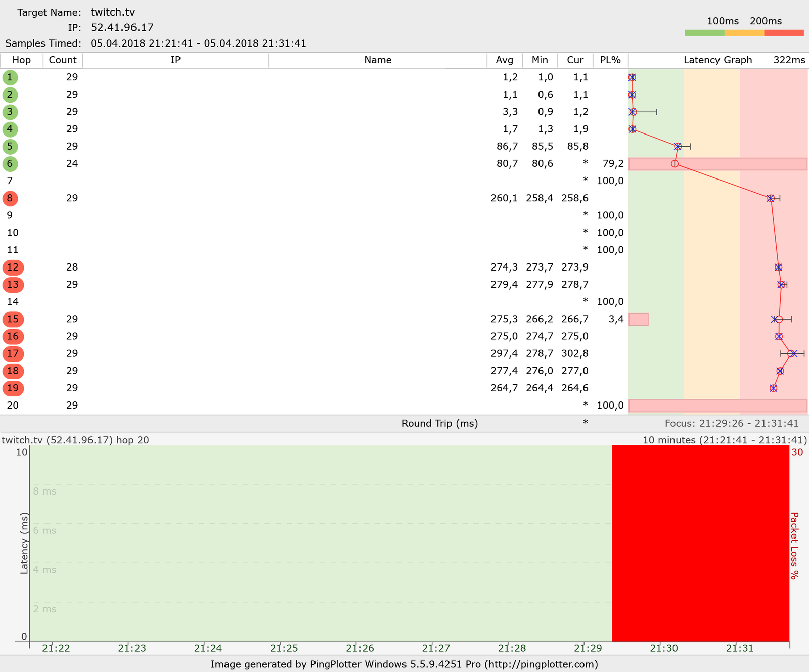This screenshot has width=809, height=672.
Task: Select the red hop 16 badge
Action: tap(13, 336)
